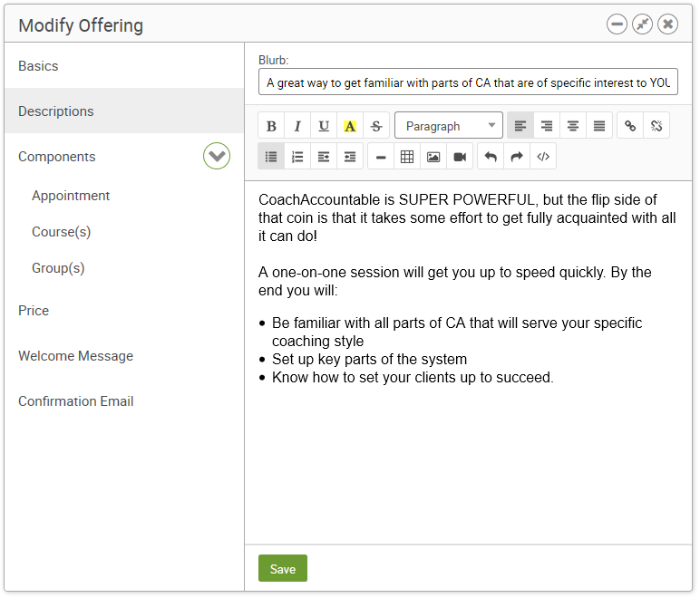Viewport: 700px width, 598px height.
Task: Underline the selected text
Action: 324,126
